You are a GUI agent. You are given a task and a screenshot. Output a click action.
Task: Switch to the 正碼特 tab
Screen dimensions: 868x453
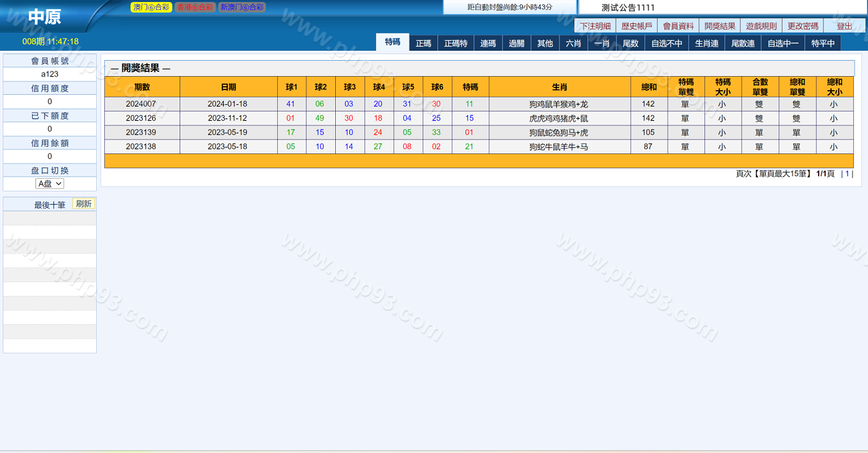click(x=456, y=43)
